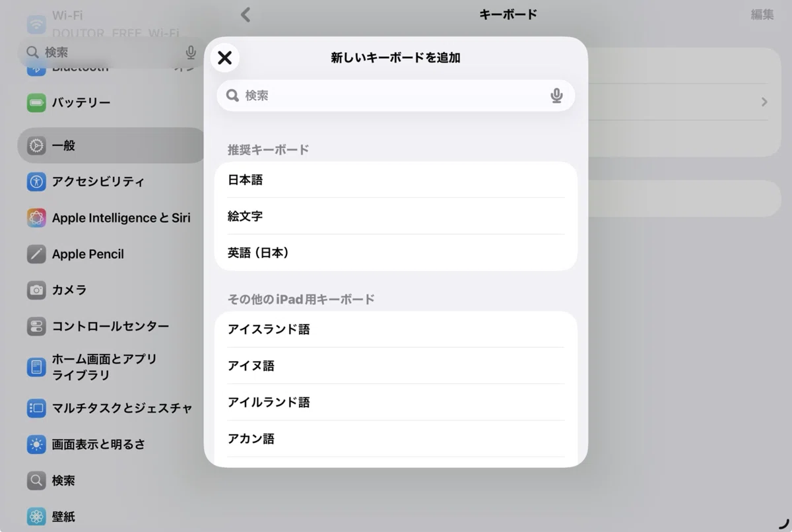
Task: Select 日本語 keyboard
Action: click(396, 180)
